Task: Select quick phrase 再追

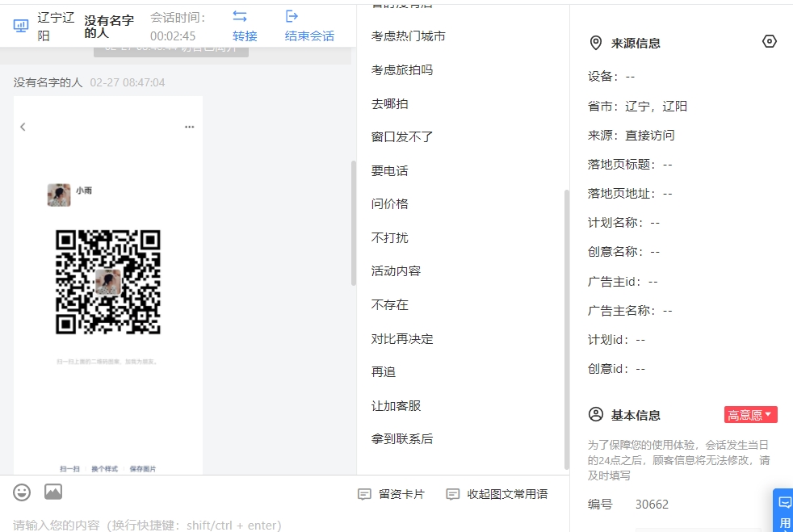Action: (x=384, y=371)
